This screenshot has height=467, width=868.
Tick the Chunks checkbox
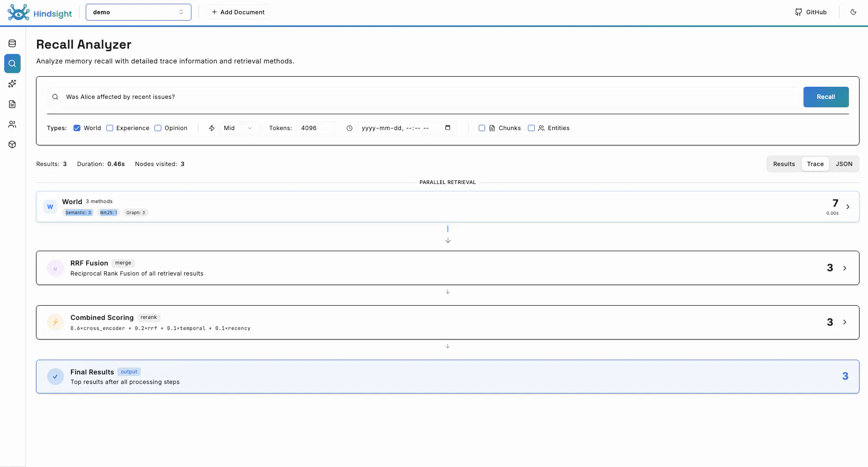click(482, 128)
